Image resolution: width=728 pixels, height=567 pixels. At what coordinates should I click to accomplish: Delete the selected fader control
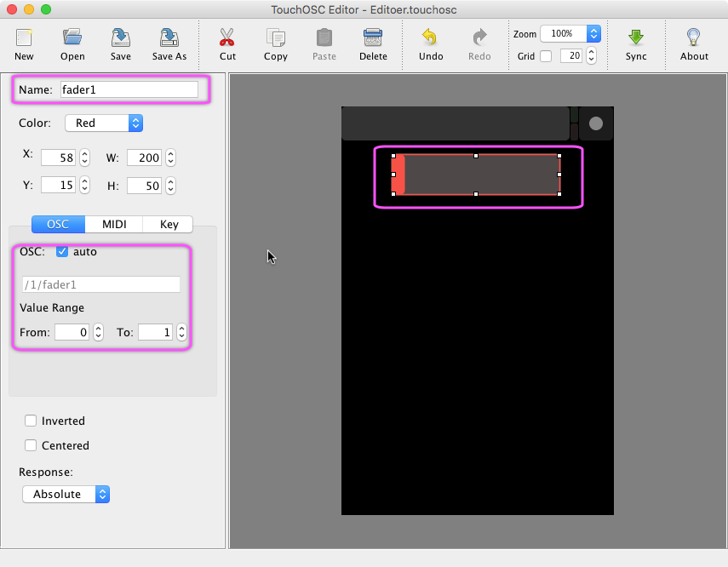[x=373, y=38]
